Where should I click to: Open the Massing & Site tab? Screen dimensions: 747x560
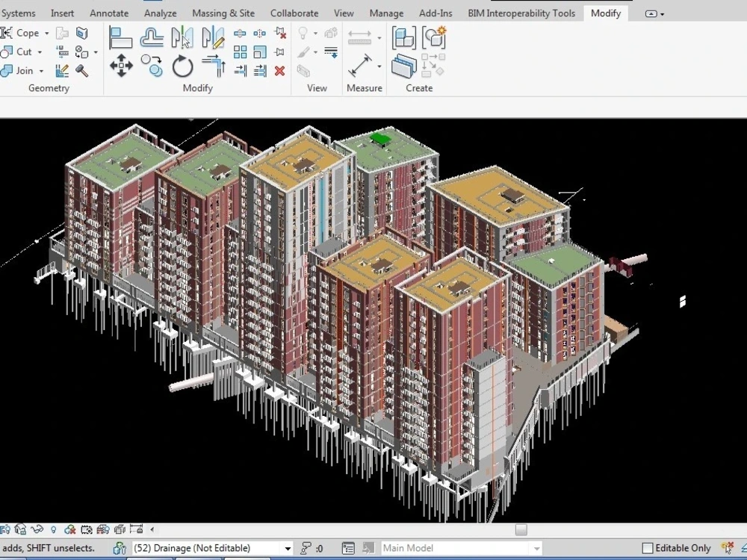[x=223, y=13]
